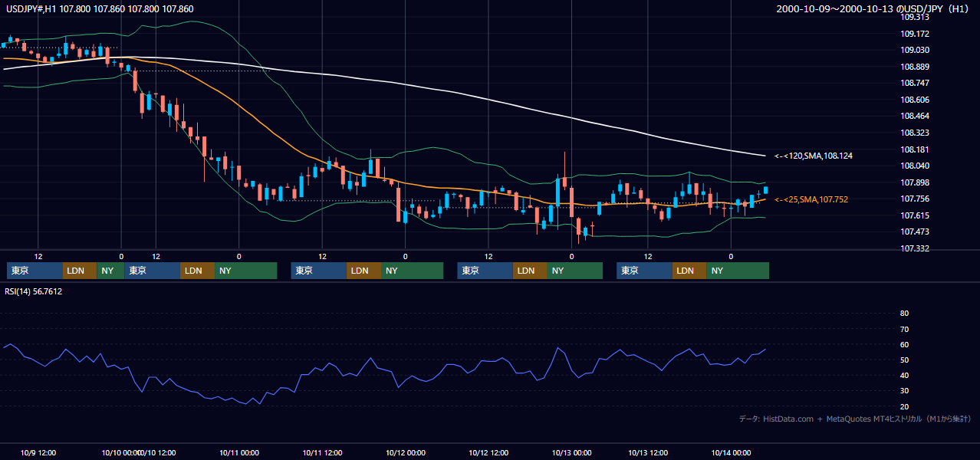The image size is (980, 460).
Task: Select the 東京 session block for 10/12
Action: click(x=485, y=271)
